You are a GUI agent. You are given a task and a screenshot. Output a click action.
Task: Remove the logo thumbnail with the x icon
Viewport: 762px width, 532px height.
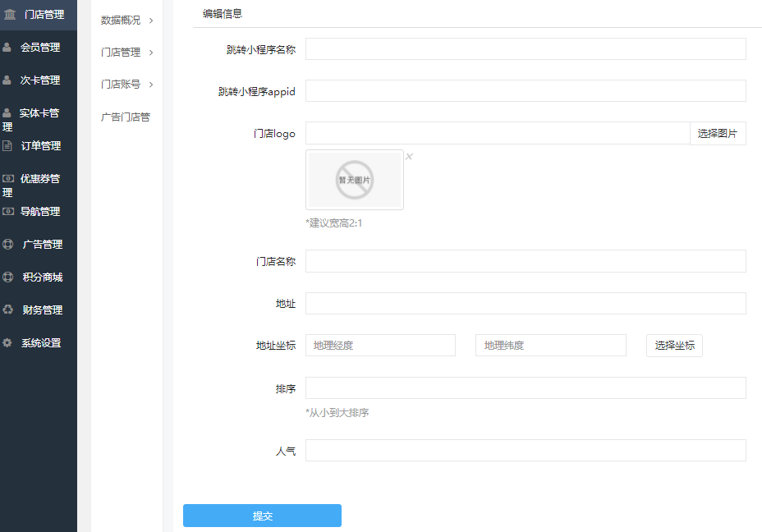409,157
